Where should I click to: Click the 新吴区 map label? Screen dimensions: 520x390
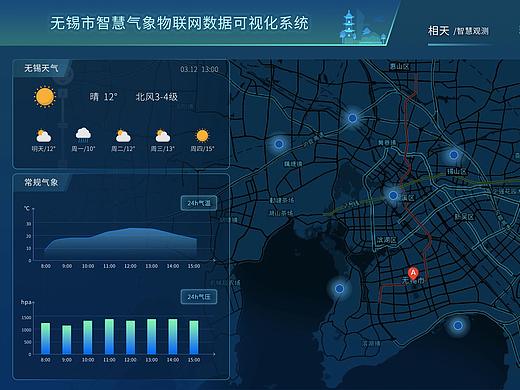click(x=464, y=217)
